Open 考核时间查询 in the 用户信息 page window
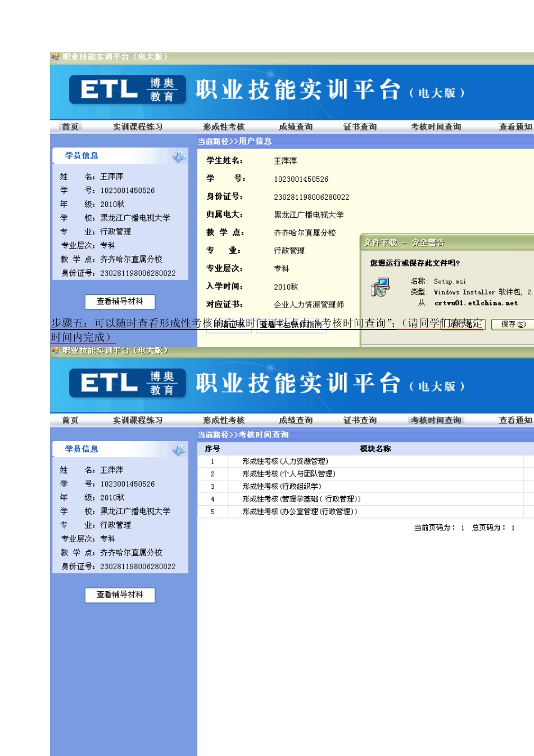The image size is (534, 756). coord(436,127)
